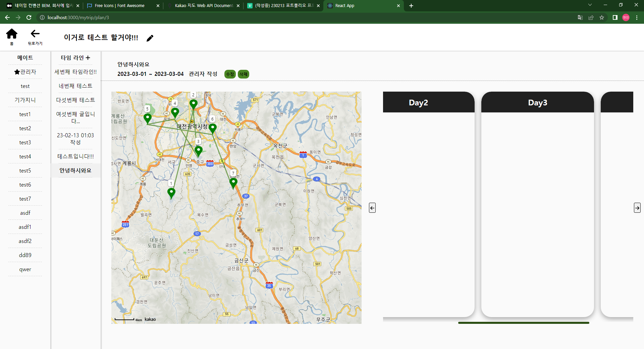
Task: Select timeline 다섯번째 테스트
Action: coord(75,100)
